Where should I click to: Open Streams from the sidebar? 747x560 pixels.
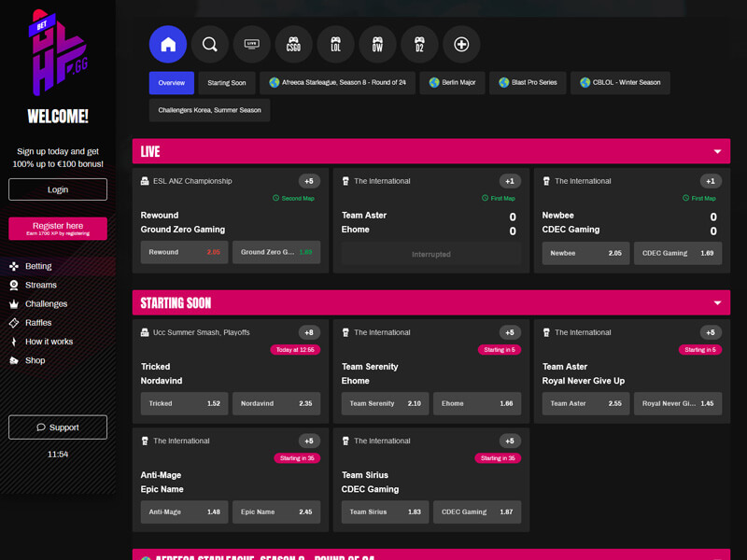[34, 285]
